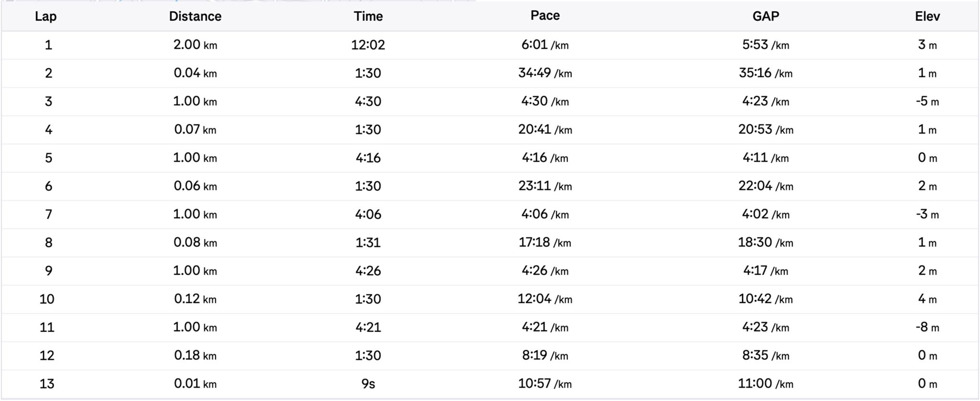980x401 pixels.
Task: Select lap 1 row with 12:02 time
Action: pos(368,45)
